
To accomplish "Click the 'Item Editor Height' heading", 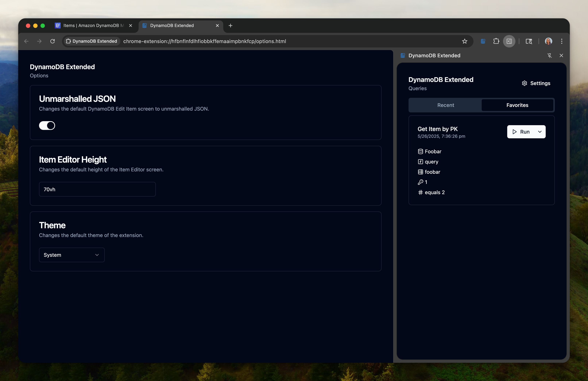I will coord(73,160).
